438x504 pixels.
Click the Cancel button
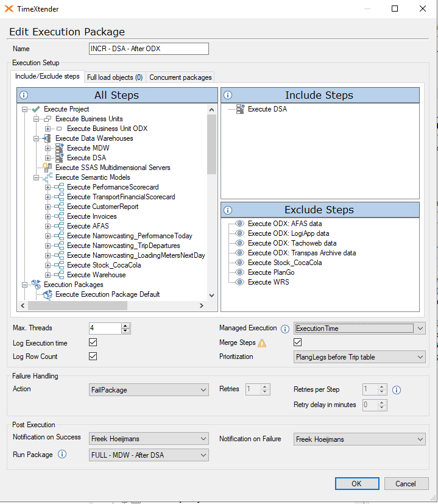click(406, 484)
